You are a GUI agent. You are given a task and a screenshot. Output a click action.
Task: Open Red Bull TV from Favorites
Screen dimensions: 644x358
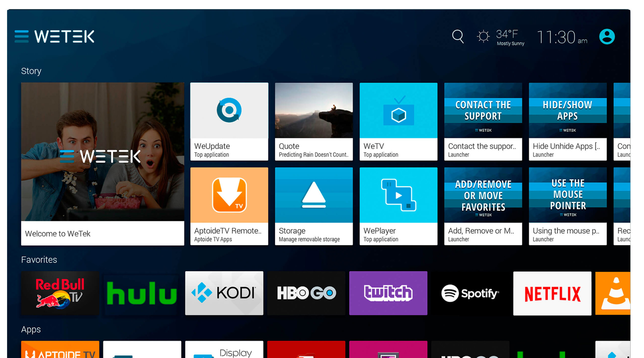point(60,293)
